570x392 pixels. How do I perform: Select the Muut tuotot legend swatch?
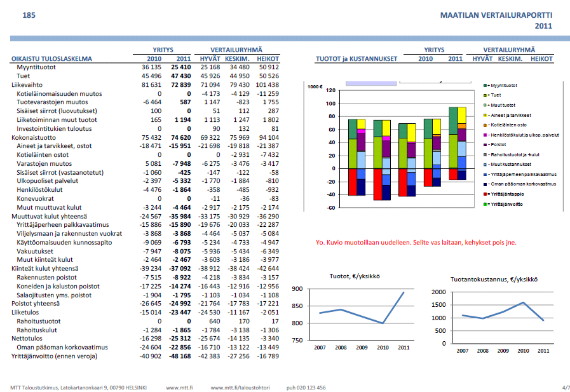click(485, 105)
